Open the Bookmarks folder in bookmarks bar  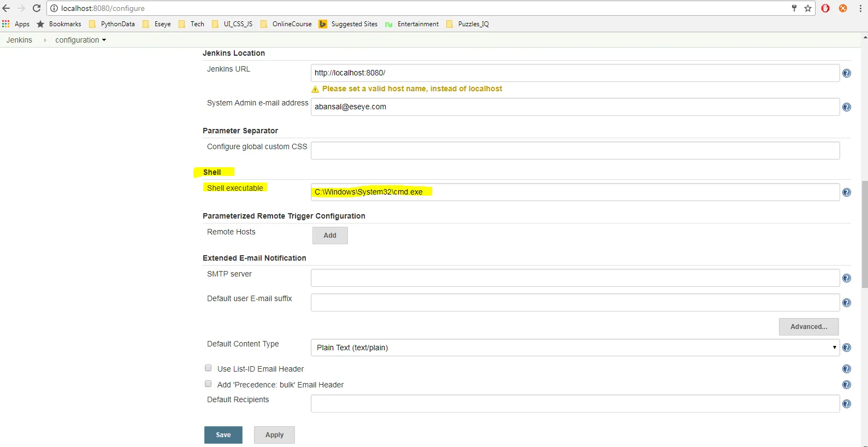pos(59,24)
